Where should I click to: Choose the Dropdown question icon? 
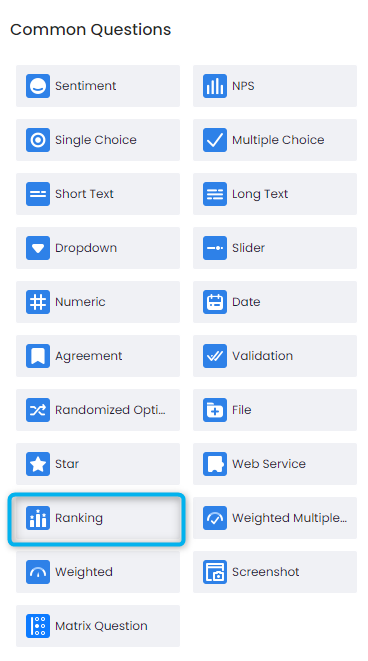click(x=38, y=248)
